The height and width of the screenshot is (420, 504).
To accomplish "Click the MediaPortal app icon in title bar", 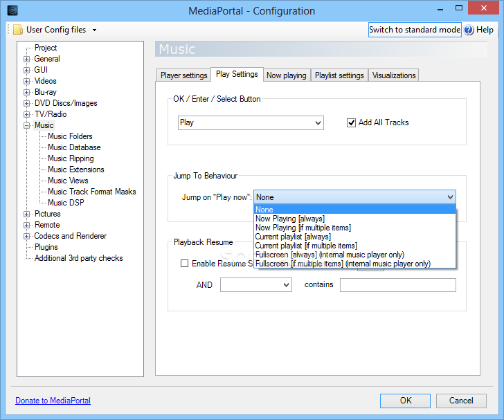I will (x=12, y=10).
